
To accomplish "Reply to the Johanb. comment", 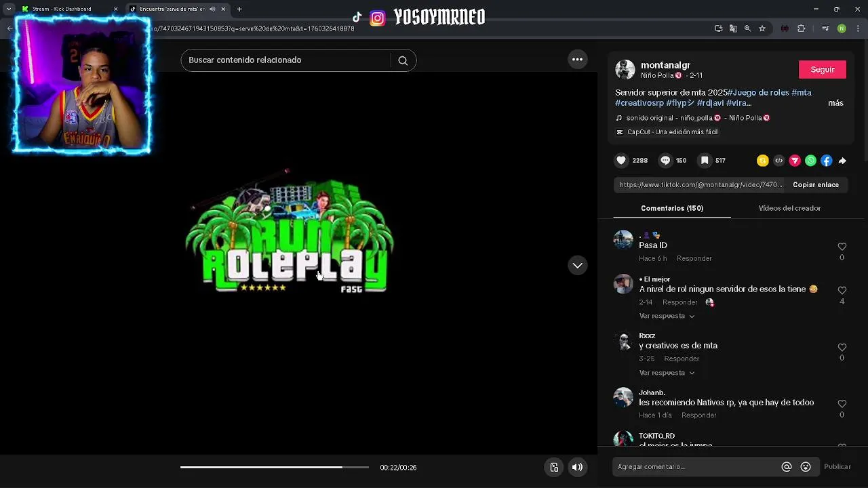I will [x=699, y=415].
